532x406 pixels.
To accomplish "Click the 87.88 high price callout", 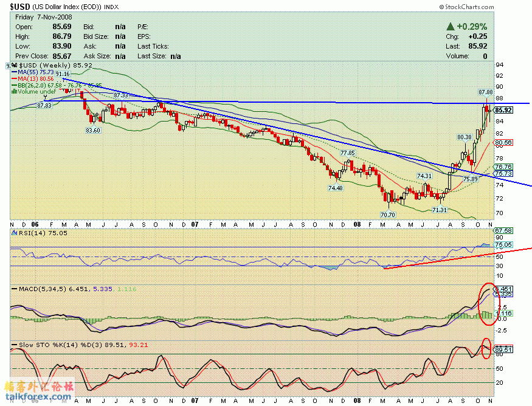I will tap(486, 92).
